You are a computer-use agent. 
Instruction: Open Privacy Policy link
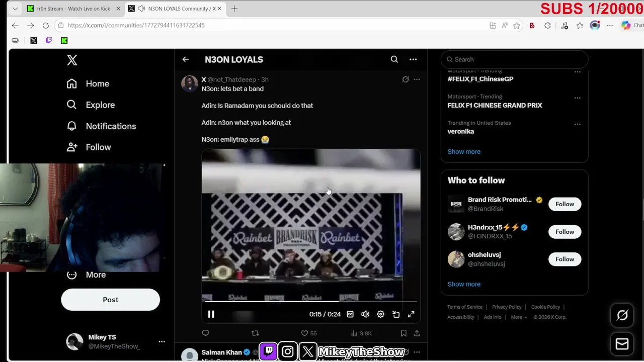pyautogui.click(x=507, y=307)
